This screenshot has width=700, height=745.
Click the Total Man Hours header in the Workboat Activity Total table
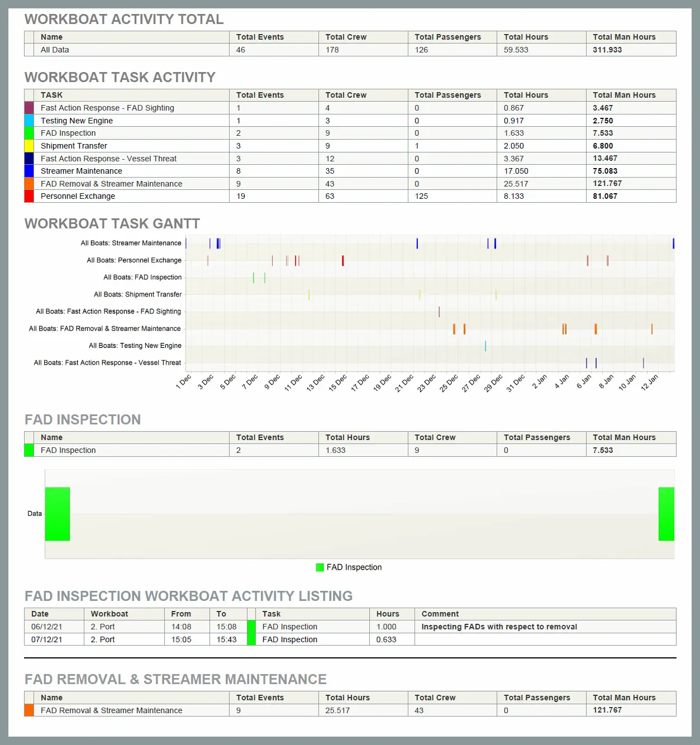pyautogui.click(x=624, y=37)
